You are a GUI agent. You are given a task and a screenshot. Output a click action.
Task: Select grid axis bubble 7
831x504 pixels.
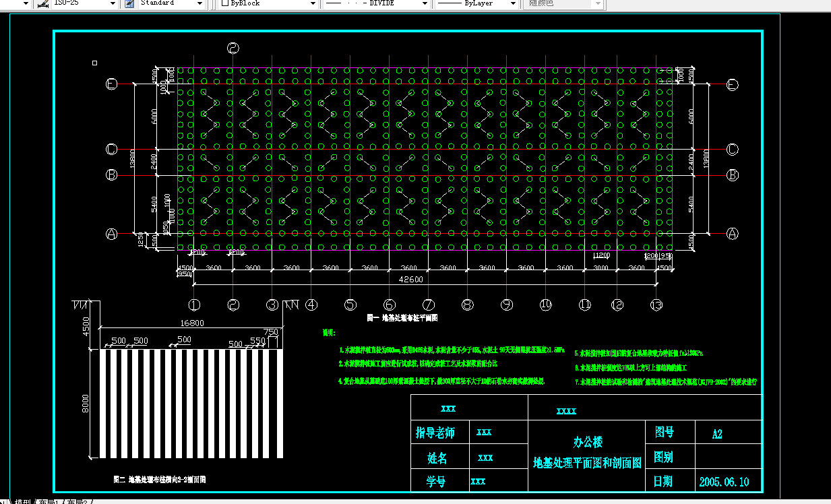(428, 305)
